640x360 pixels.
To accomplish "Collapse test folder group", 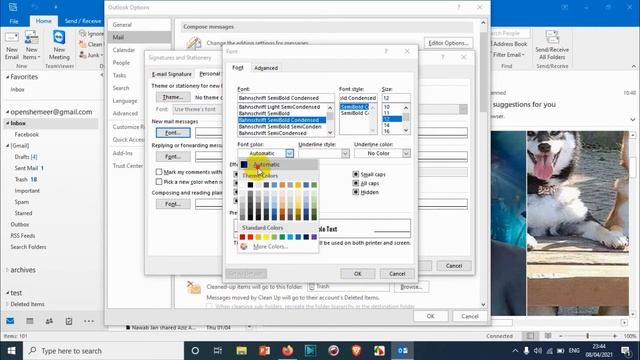I will tap(7, 293).
